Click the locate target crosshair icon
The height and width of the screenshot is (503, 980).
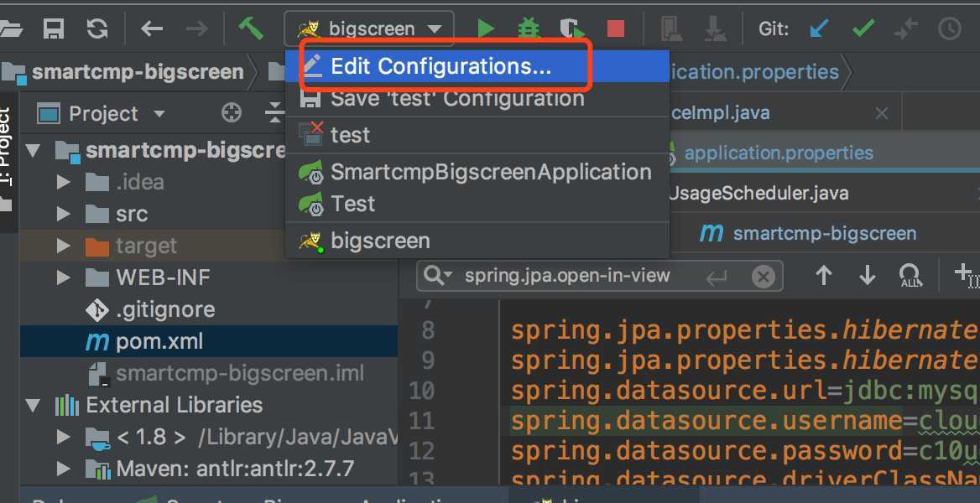coord(232,113)
